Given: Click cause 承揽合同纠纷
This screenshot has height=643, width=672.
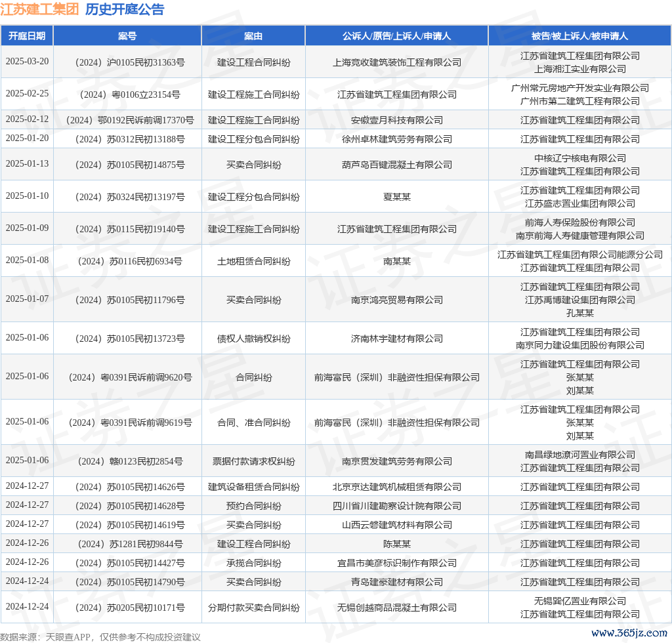Looking at the screenshot, I should click(253, 564).
